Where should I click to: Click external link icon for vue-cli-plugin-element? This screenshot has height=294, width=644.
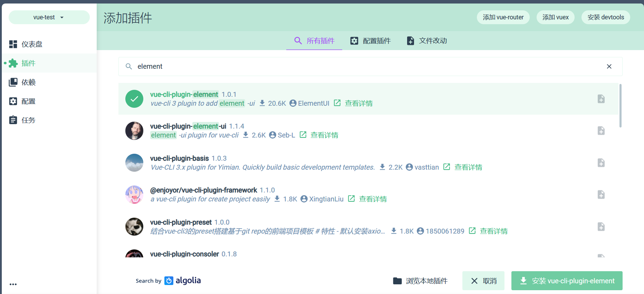337,103
